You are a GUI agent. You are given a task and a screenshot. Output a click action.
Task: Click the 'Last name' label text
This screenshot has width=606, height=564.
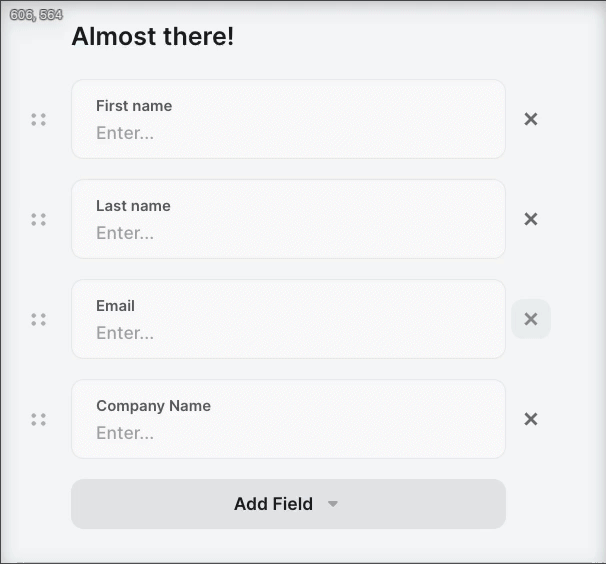pyautogui.click(x=133, y=206)
